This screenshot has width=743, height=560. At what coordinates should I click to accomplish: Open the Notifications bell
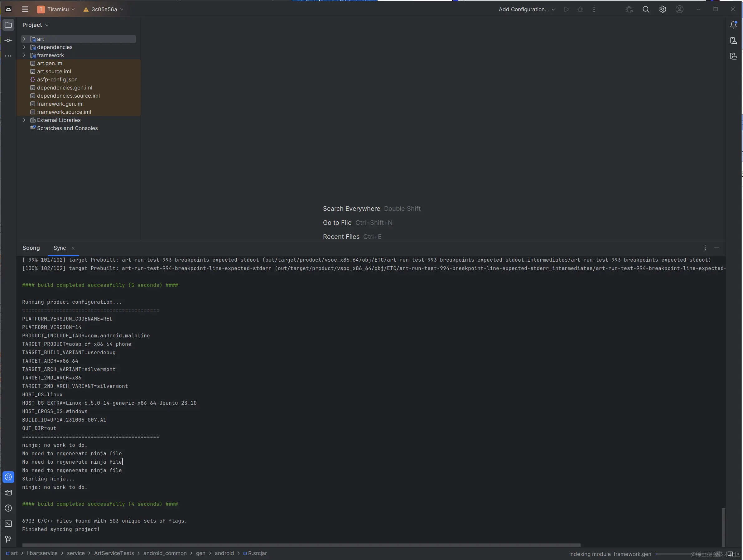click(734, 25)
